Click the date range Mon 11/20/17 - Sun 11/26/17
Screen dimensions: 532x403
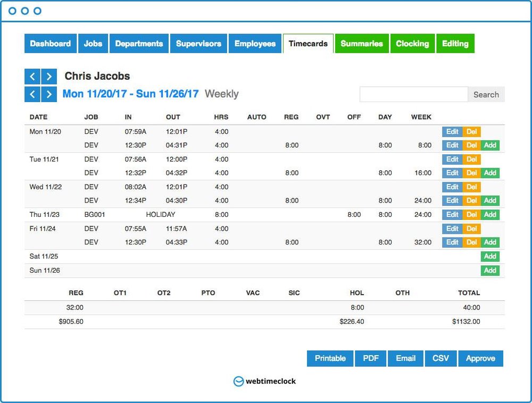(131, 94)
